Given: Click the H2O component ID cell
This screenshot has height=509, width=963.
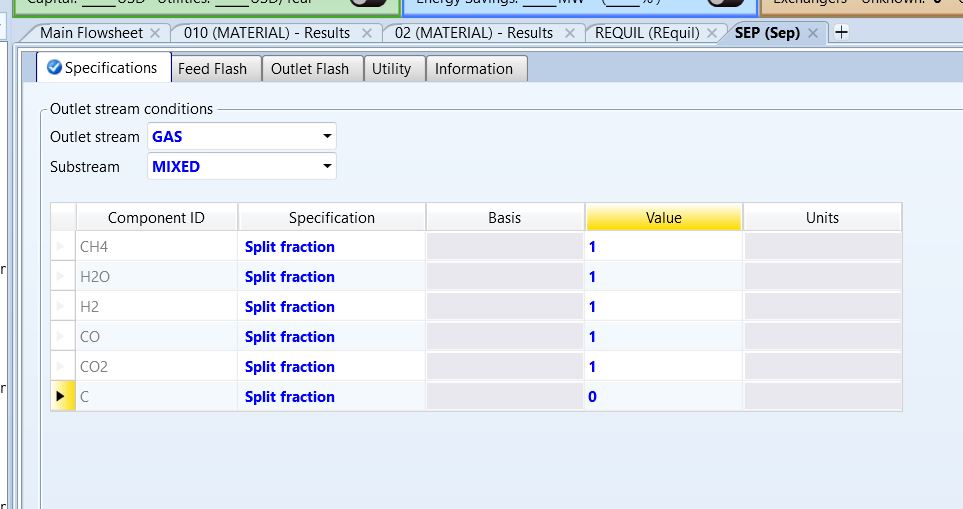Looking at the screenshot, I should coord(157,277).
